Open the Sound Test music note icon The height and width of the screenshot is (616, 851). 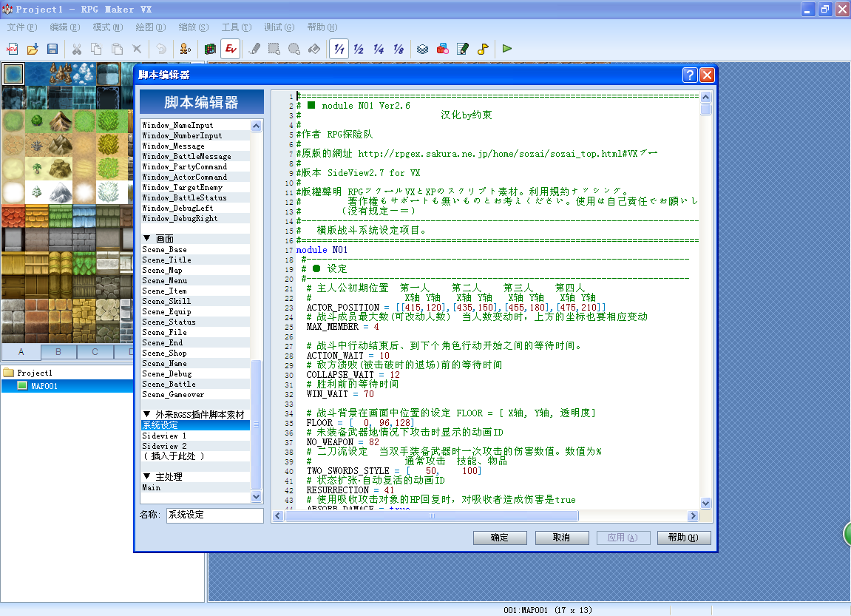click(x=483, y=49)
